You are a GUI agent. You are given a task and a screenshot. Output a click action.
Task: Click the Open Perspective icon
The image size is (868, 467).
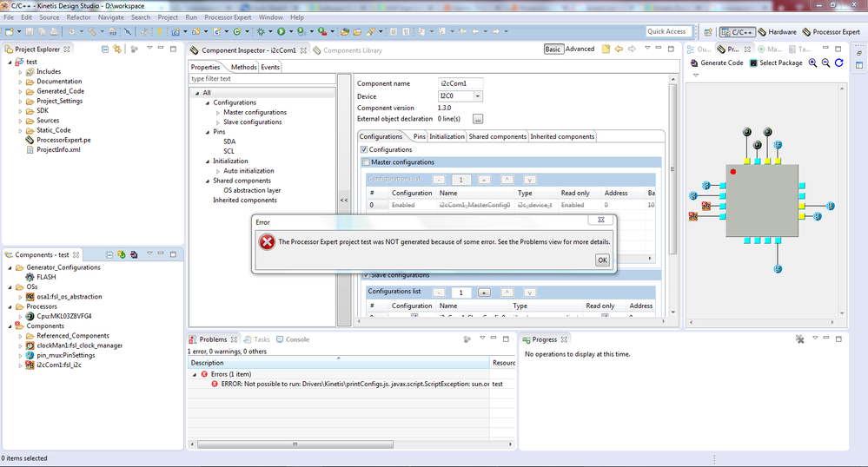coord(708,32)
